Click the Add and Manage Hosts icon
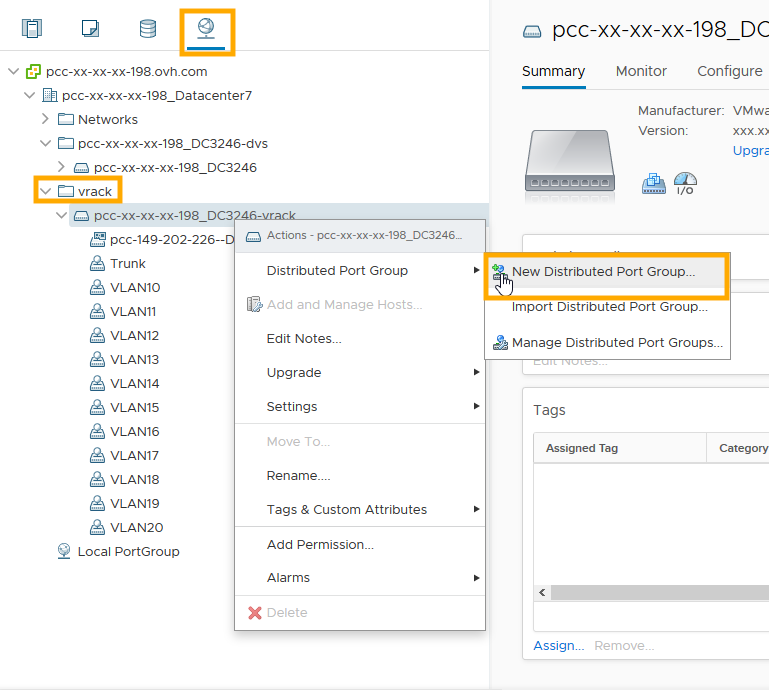Viewport: 769px width, 690px height. point(255,305)
